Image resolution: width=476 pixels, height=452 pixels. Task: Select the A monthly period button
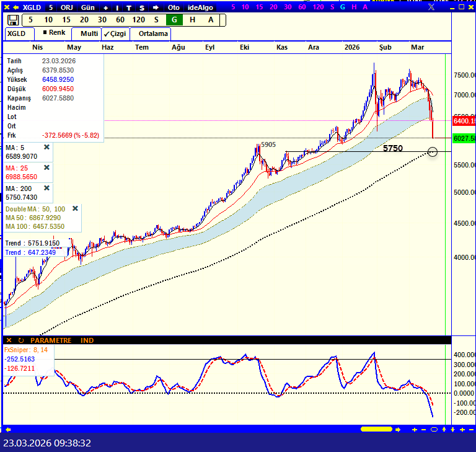coord(211,20)
